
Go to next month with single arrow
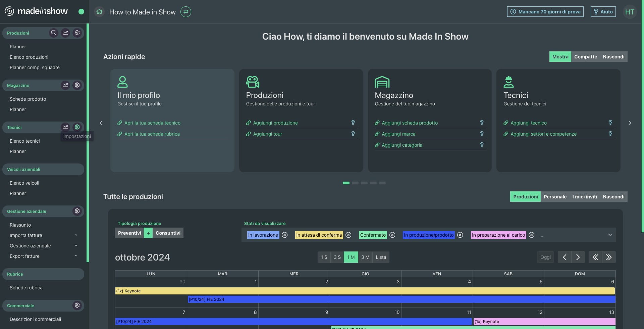coord(578,257)
